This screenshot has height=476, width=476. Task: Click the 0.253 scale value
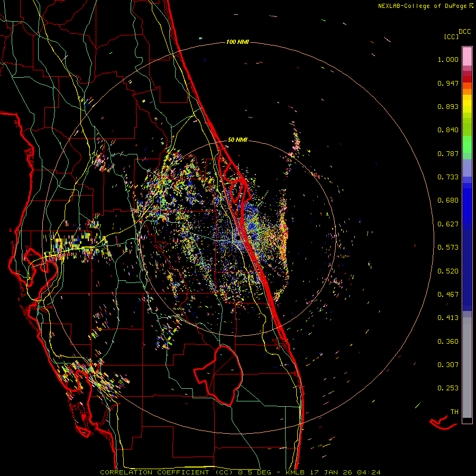(448, 388)
